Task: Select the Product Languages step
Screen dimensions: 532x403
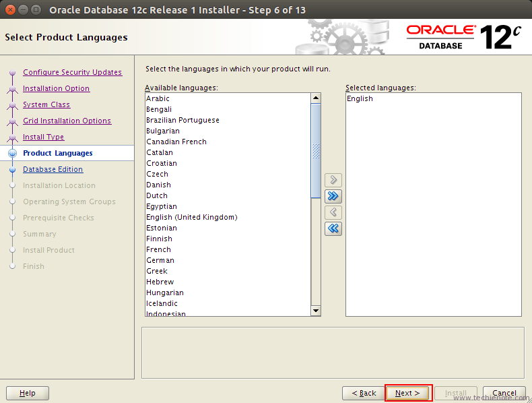Action: [x=58, y=153]
